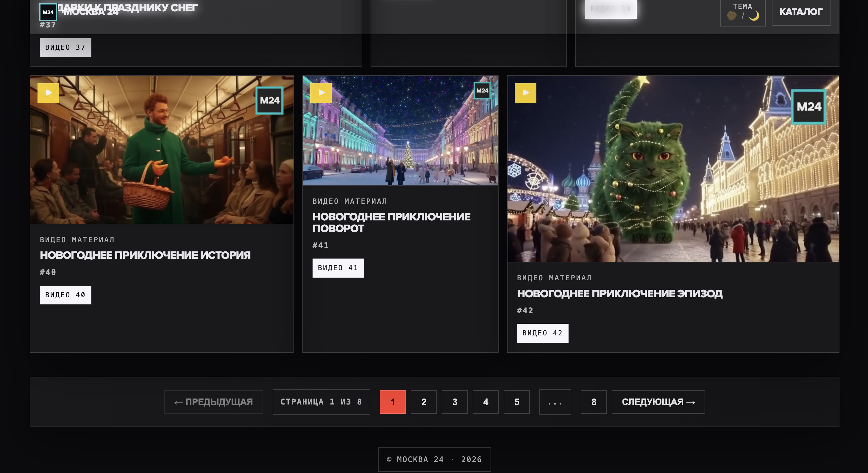Viewport: 868px width, 473px height.
Task: Switch to page 4 in pagination
Action: tap(485, 402)
